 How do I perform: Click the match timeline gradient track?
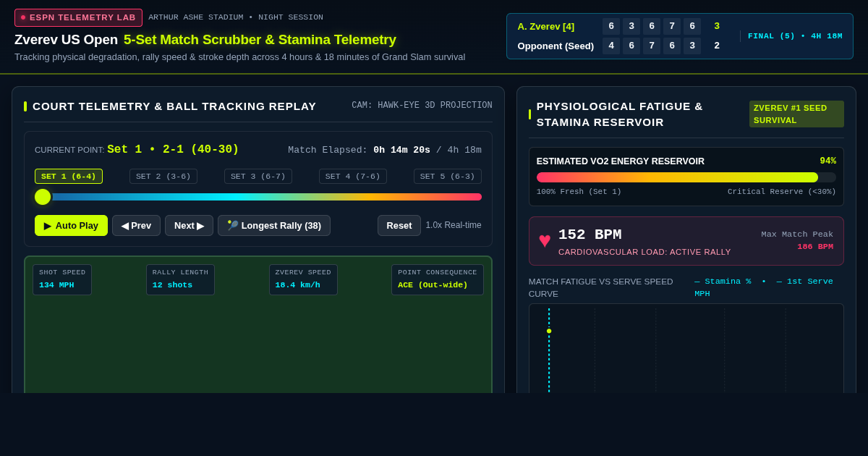[258, 197]
